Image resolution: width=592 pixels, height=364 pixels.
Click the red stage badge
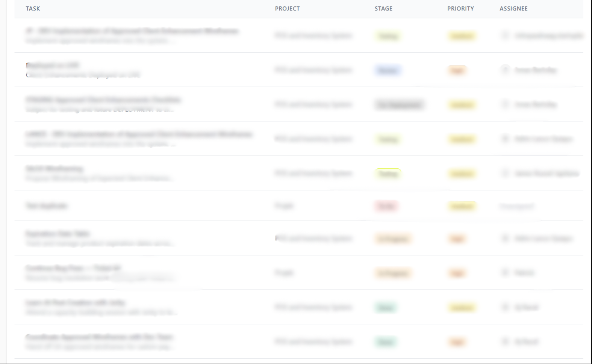coord(386,206)
